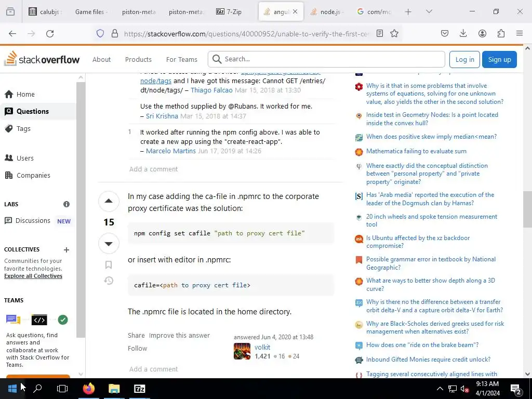Open Thiago Falcao's profile

coord(211,90)
